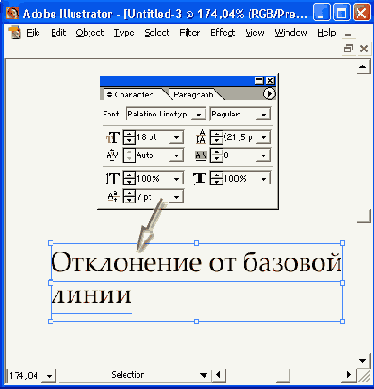
Task: Click the font size icon
Action: tap(113, 137)
